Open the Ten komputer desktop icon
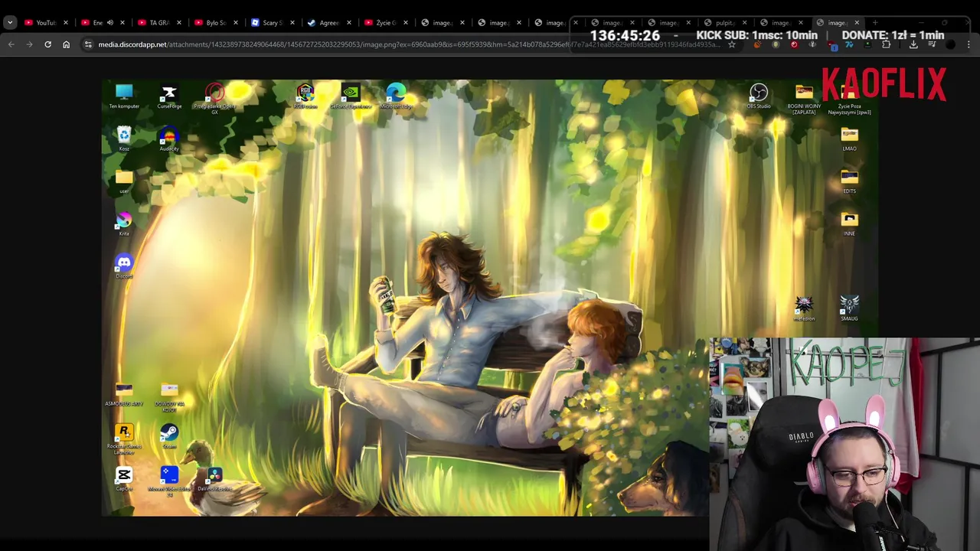The image size is (980, 551). pos(124,96)
